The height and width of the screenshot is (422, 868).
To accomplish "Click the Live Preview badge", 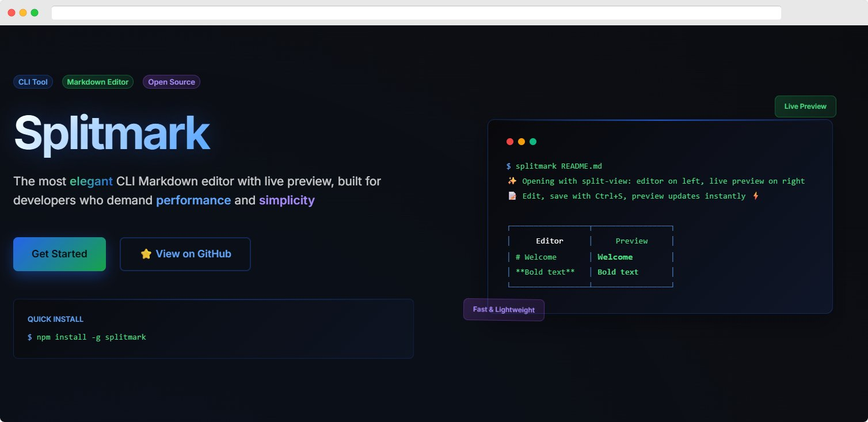I will pyautogui.click(x=805, y=107).
